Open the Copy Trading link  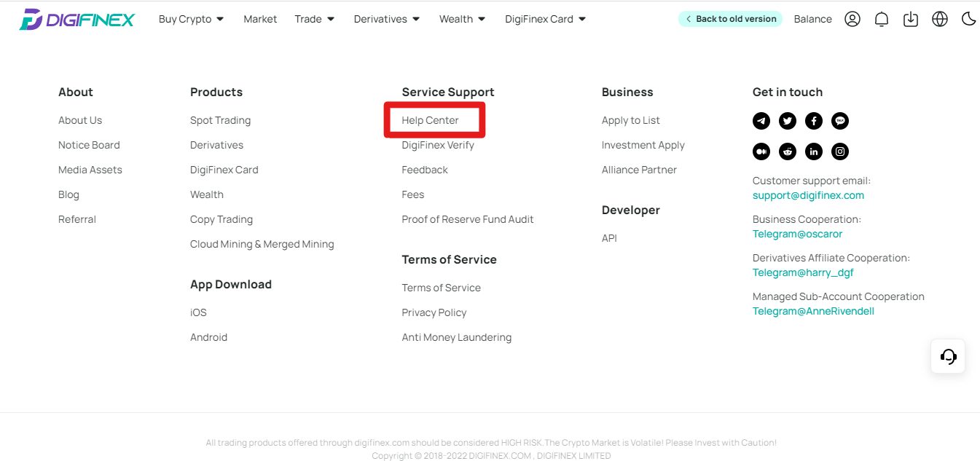coord(222,219)
